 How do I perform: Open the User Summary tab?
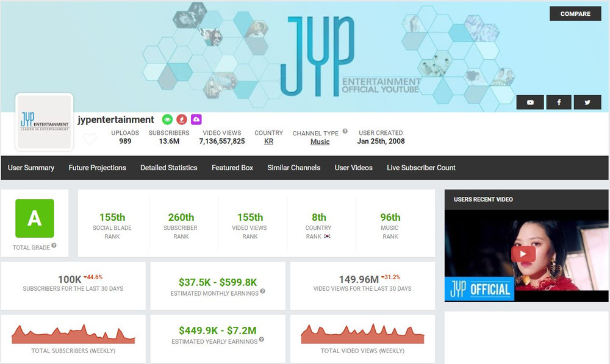pos(31,168)
